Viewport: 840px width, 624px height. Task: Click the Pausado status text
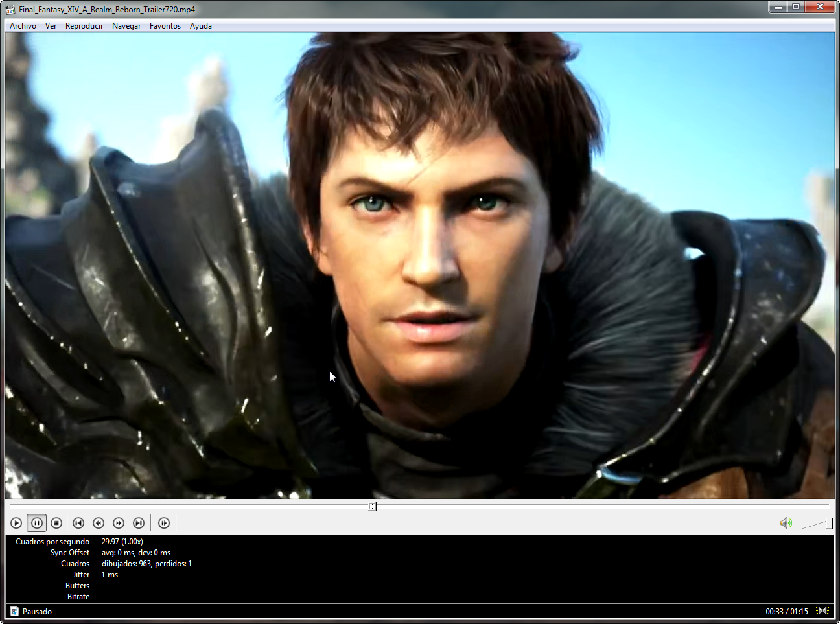37,612
